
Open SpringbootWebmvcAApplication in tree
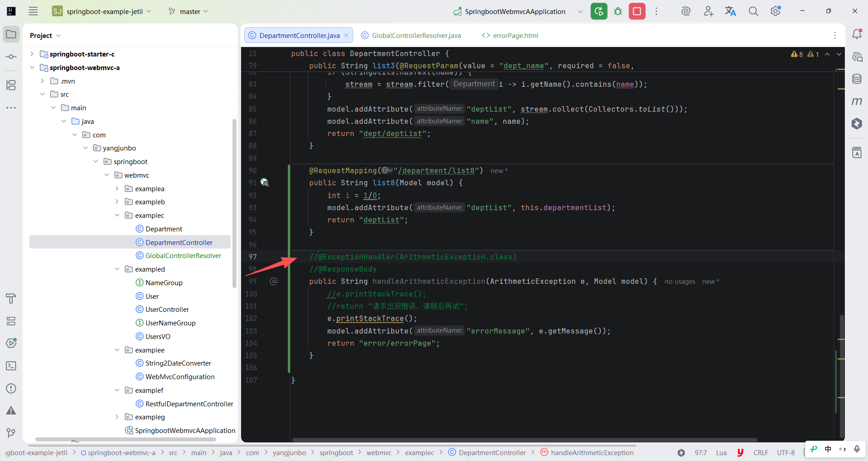coord(185,430)
